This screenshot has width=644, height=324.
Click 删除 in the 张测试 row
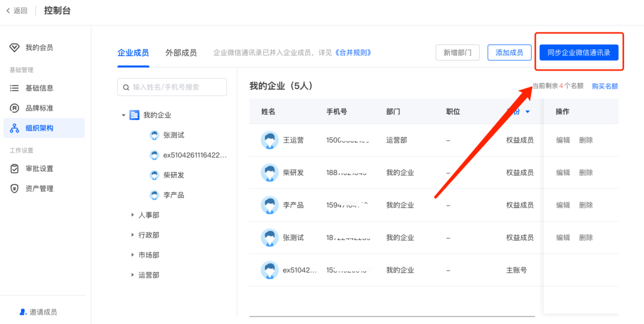pos(586,237)
